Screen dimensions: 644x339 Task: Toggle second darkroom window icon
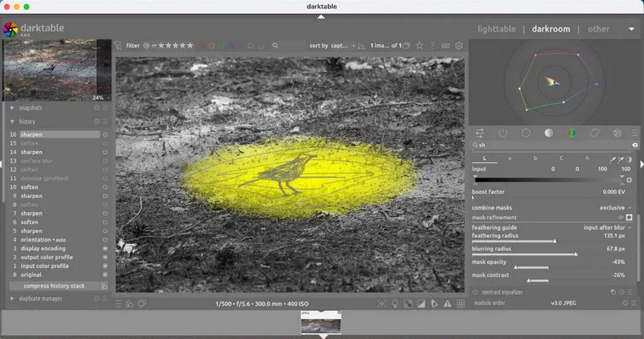pos(142,303)
